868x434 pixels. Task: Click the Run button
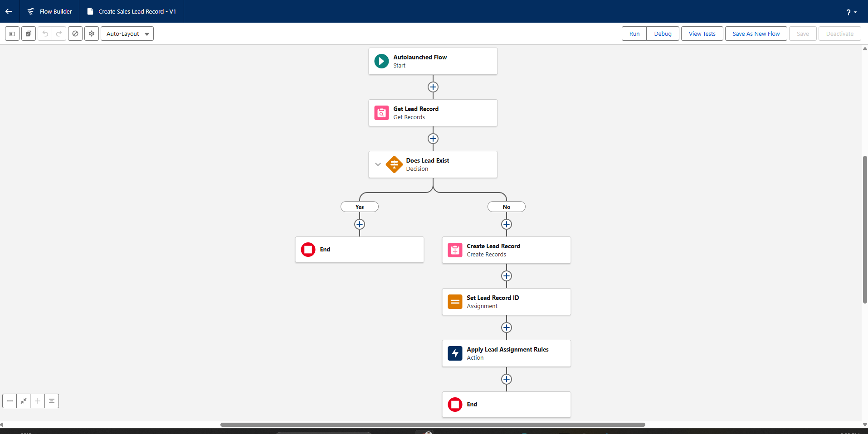tap(634, 34)
